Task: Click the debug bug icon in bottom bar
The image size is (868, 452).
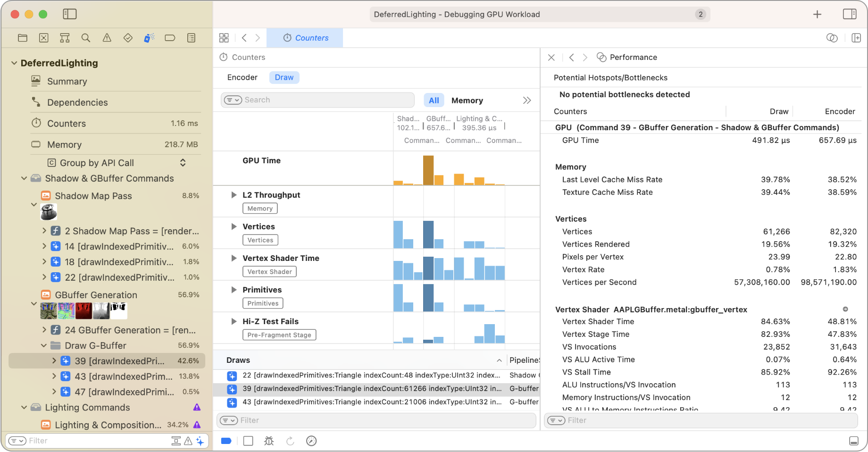Action: coord(269,441)
